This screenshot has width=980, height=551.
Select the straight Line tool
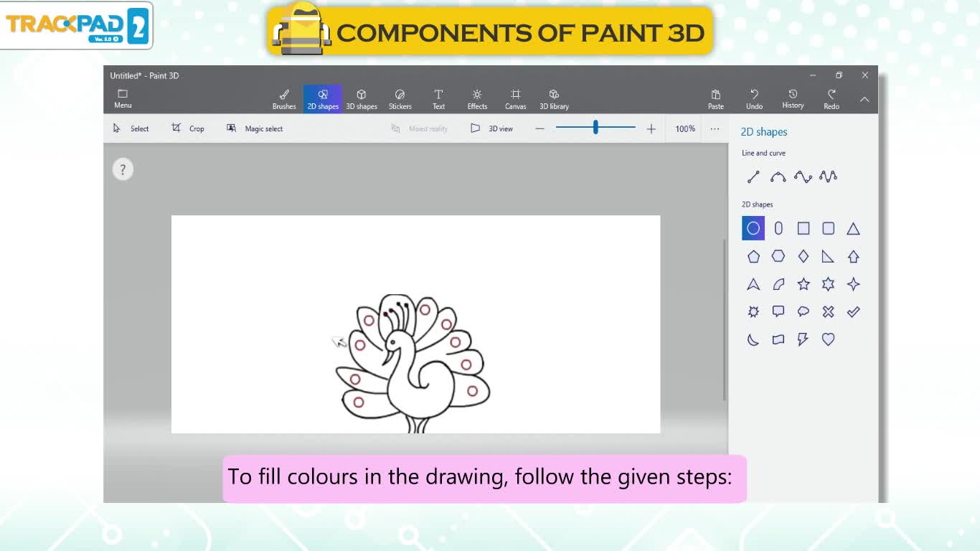(x=753, y=176)
